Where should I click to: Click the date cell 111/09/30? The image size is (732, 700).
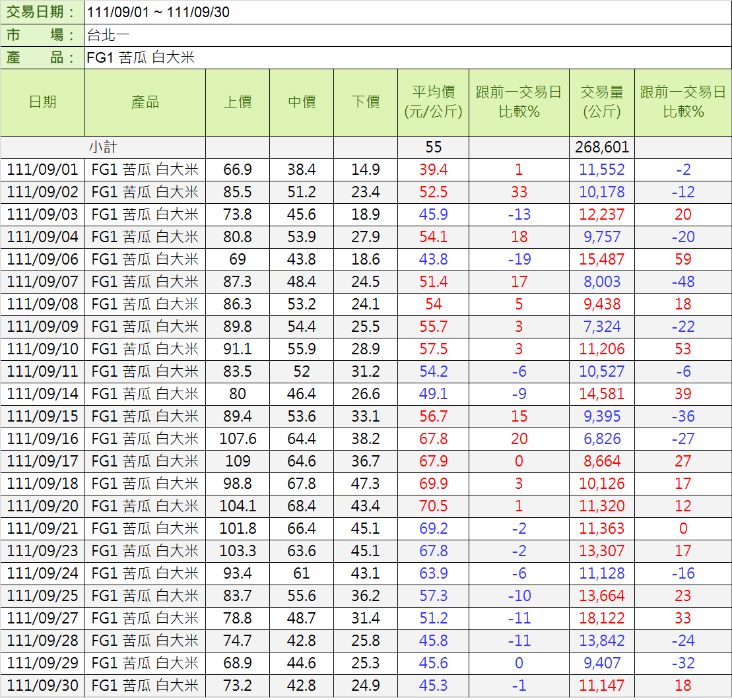click(42, 685)
